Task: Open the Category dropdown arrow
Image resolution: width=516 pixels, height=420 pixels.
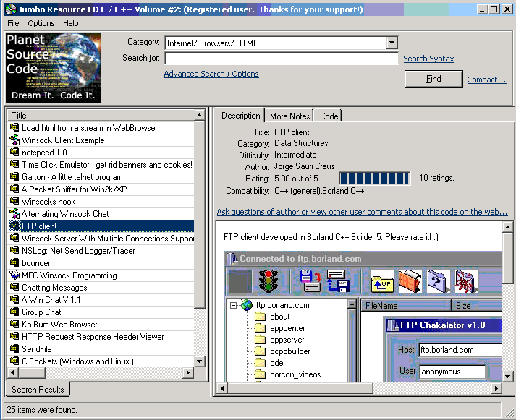Action: point(392,43)
